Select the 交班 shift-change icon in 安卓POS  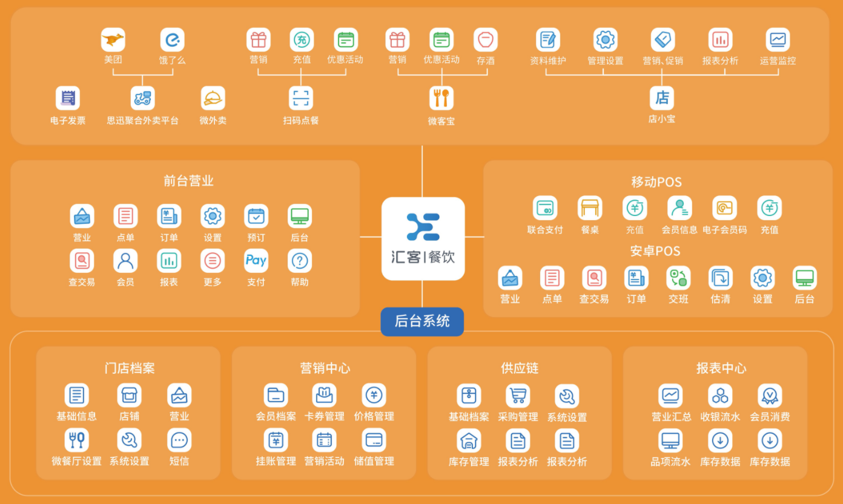[x=678, y=277]
